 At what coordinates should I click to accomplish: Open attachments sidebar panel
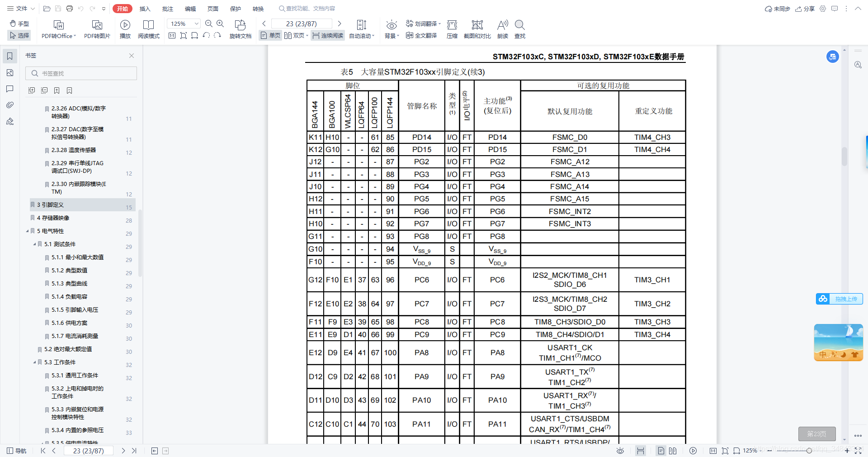(x=10, y=105)
